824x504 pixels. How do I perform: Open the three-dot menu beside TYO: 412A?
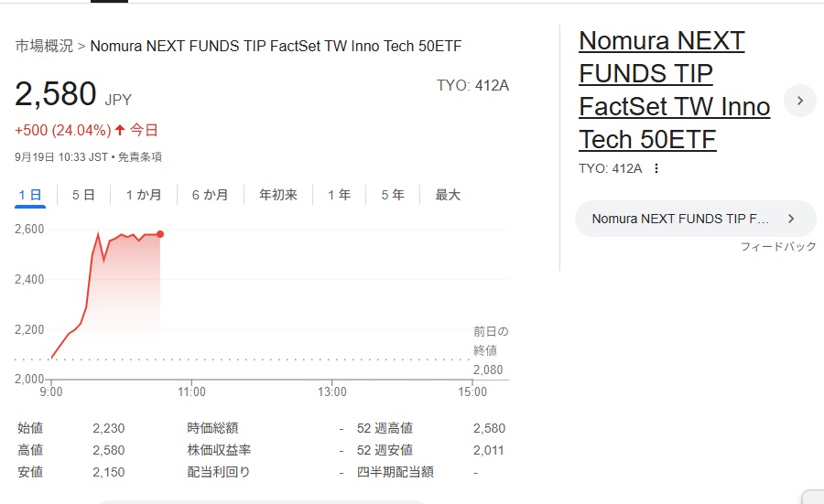[x=656, y=168]
